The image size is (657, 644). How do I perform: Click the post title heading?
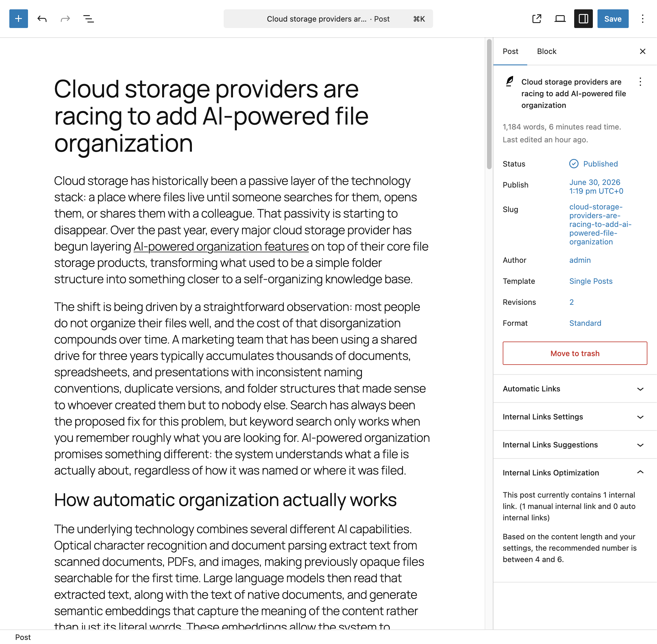click(x=211, y=116)
